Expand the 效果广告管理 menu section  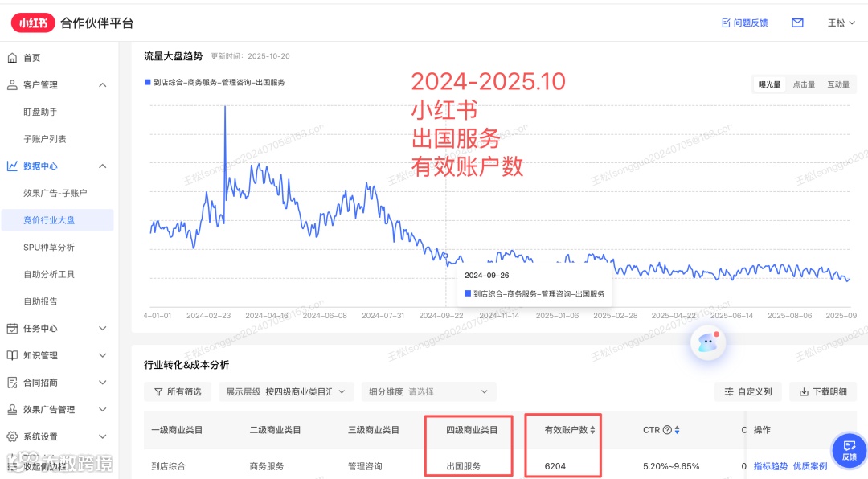pyautogui.click(x=102, y=410)
